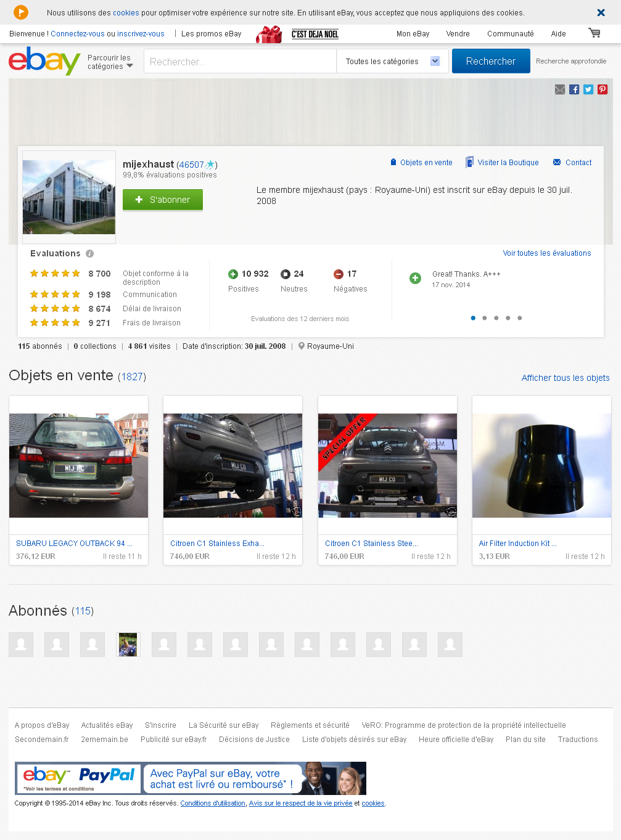Image resolution: width=621 pixels, height=840 pixels.
Task: Share profile on Facebook icon
Action: 574,90
